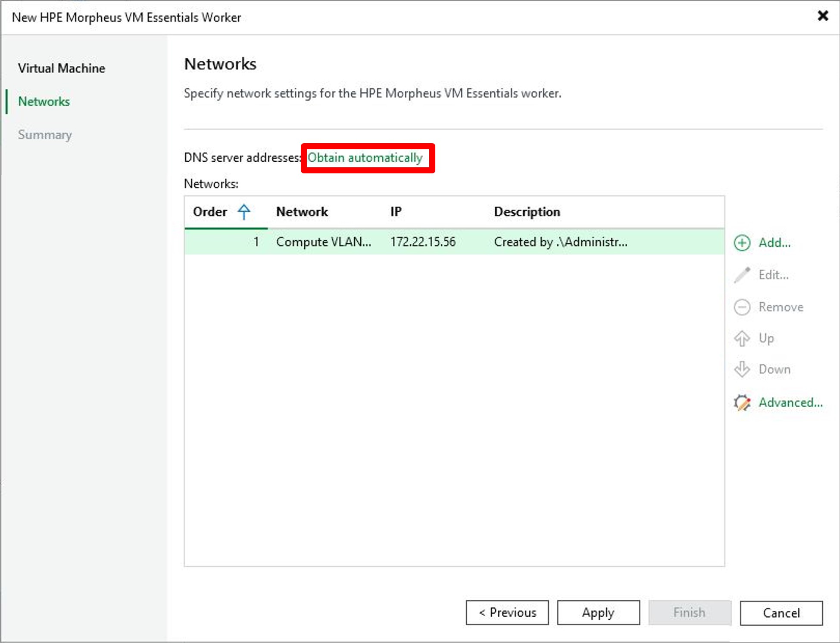Click the Apply button

pyautogui.click(x=598, y=612)
